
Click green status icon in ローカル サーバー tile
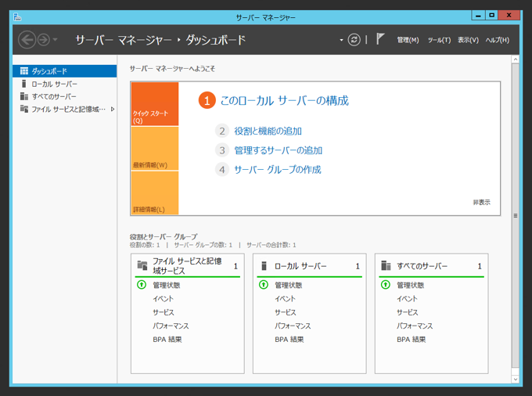[x=264, y=285]
